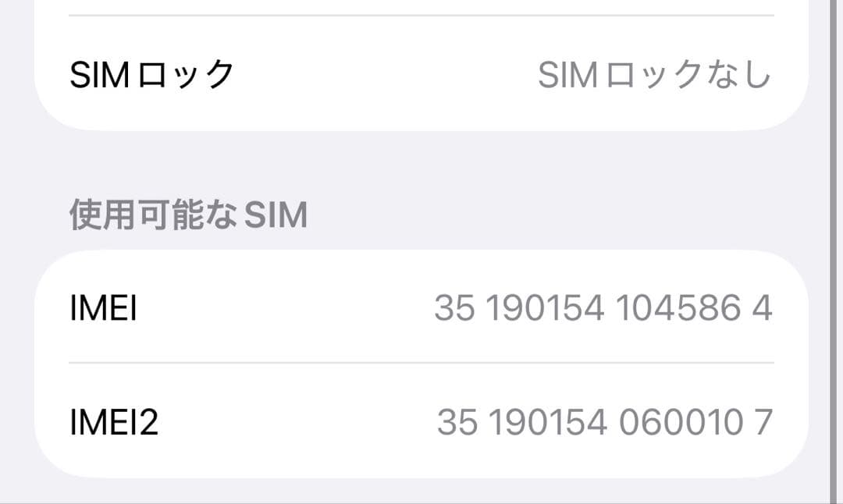Tap the first IMEI value to reveal options
Image resolution: width=843 pixels, height=504 pixels.
605,309
